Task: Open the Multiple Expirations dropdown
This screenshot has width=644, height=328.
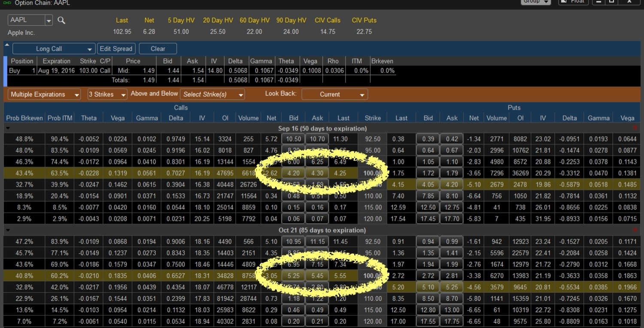Action: [x=44, y=94]
